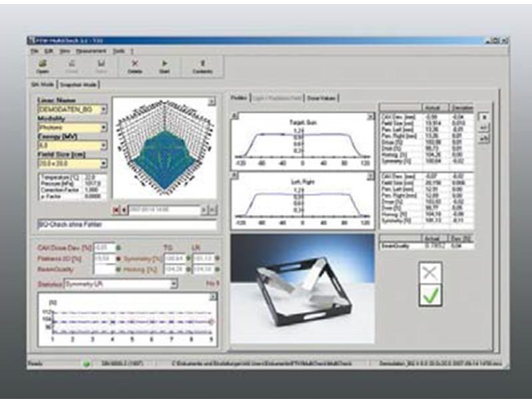Click the bottom small button right of results table
This screenshot has width=532, height=399.
(484, 138)
